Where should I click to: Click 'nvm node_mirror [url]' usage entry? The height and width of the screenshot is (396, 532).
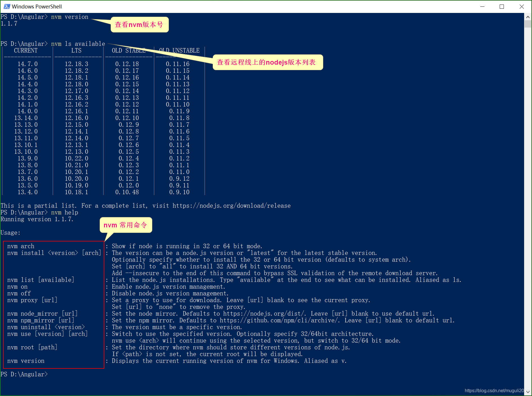coord(42,314)
